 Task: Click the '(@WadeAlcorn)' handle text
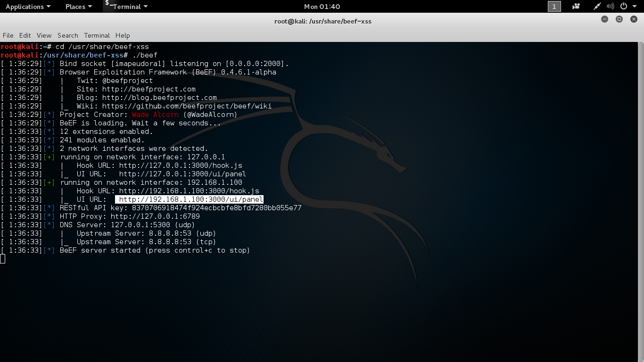click(210, 115)
